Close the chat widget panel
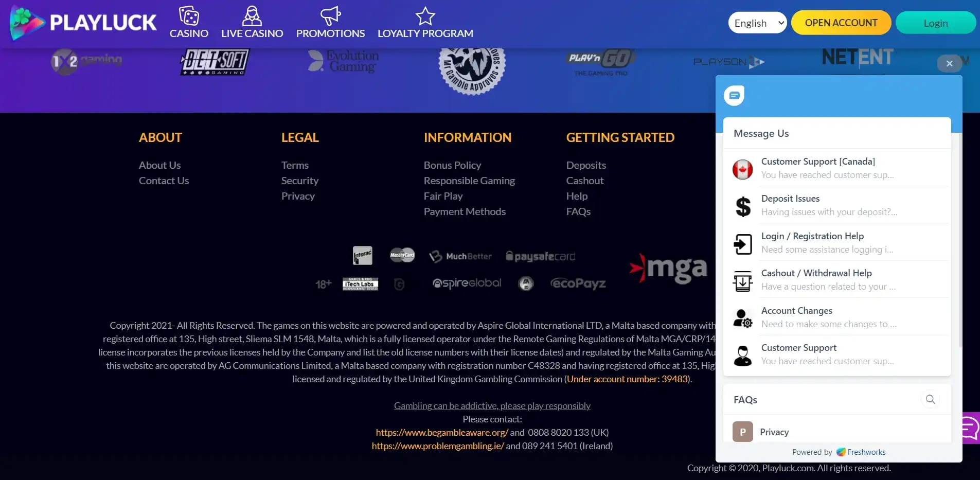Screen dimensions: 980x480 pyautogui.click(x=949, y=63)
